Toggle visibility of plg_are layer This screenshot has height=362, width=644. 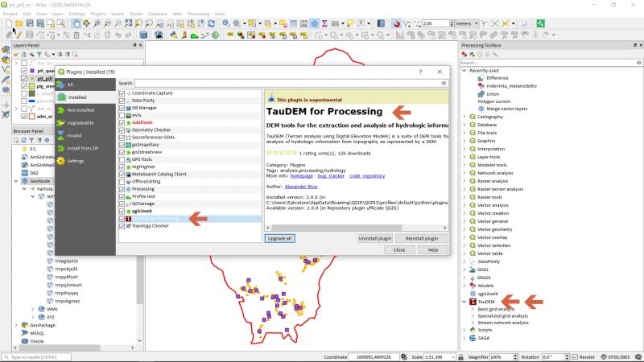pyautogui.click(x=24, y=86)
